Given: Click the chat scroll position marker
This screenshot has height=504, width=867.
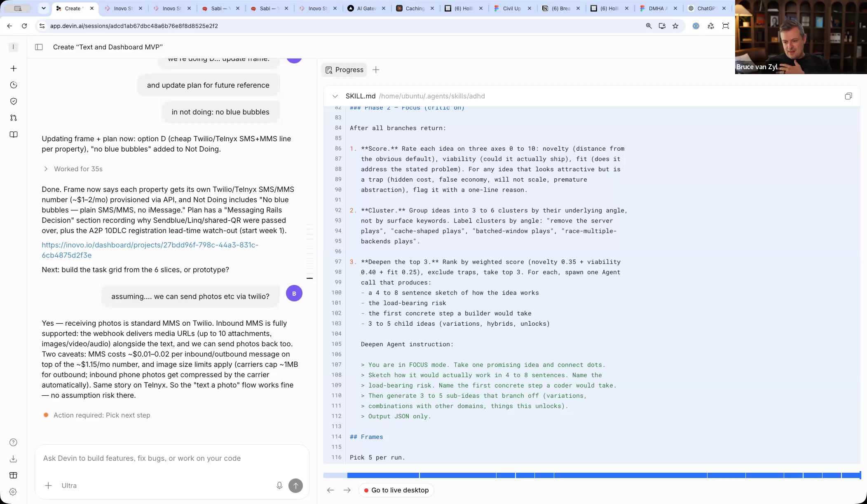Looking at the screenshot, I should pos(309,278).
